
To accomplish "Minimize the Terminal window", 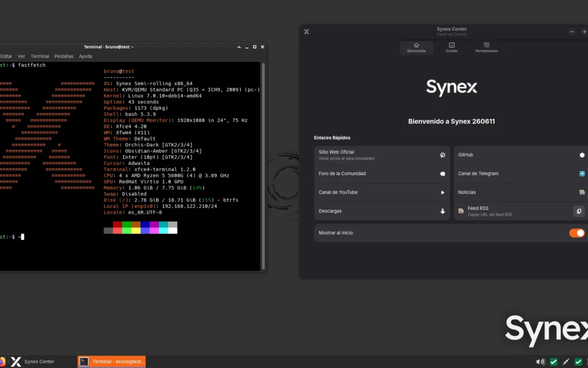I will [x=247, y=47].
